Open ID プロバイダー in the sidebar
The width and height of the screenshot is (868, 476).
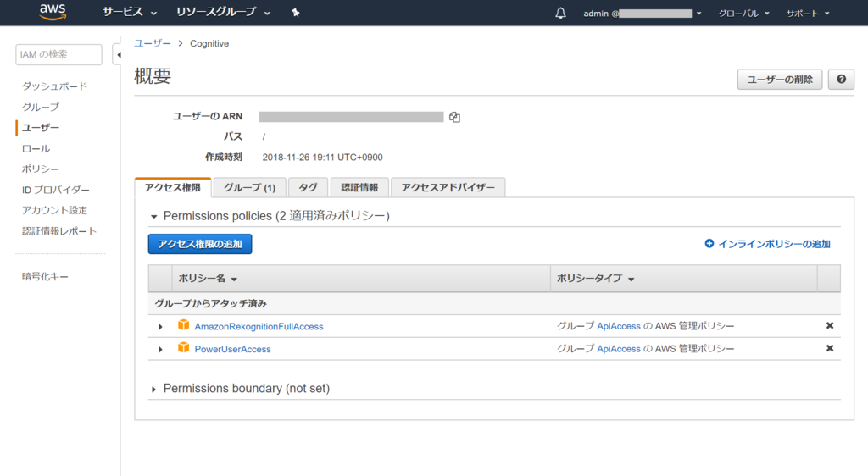click(55, 190)
